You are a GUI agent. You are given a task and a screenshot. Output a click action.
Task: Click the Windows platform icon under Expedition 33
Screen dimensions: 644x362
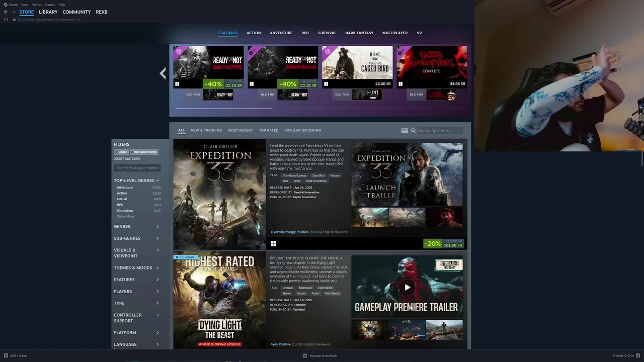tap(273, 243)
